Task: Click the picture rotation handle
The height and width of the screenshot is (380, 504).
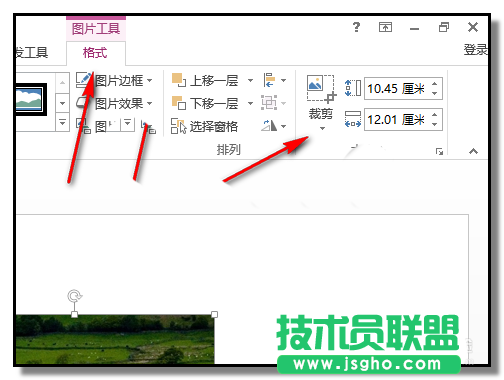Action: click(x=75, y=296)
